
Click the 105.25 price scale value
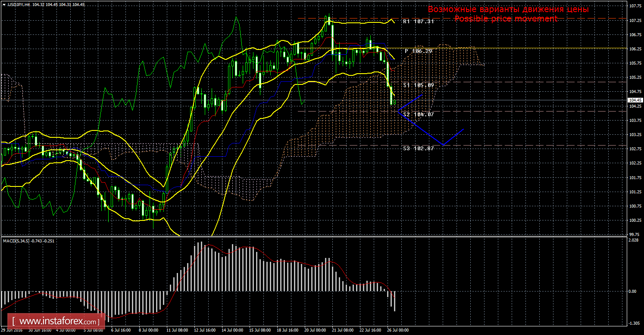[x=635, y=78]
